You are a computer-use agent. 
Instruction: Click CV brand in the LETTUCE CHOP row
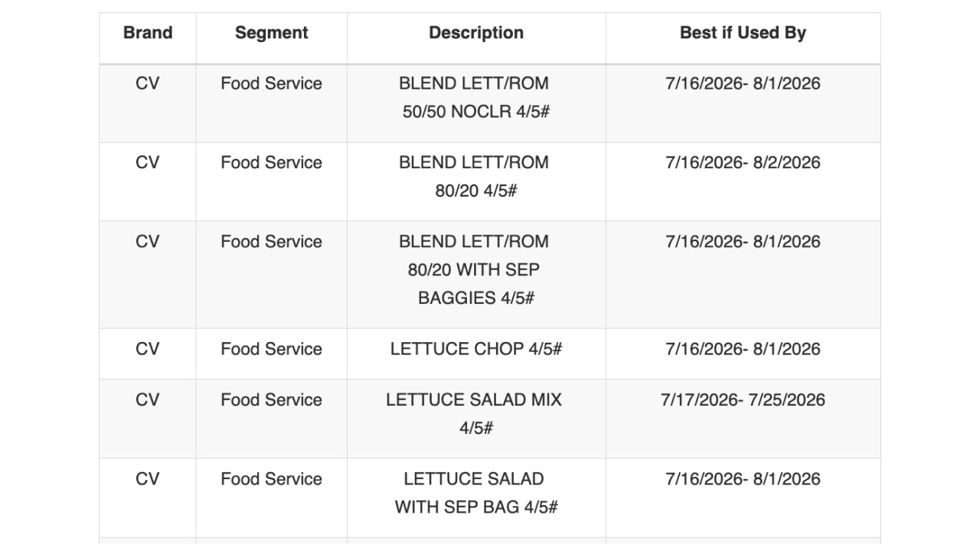click(x=148, y=349)
